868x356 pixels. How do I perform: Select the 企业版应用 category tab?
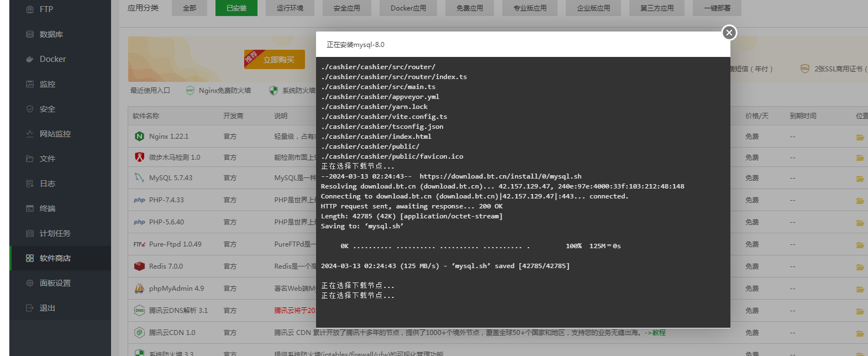[x=594, y=8]
